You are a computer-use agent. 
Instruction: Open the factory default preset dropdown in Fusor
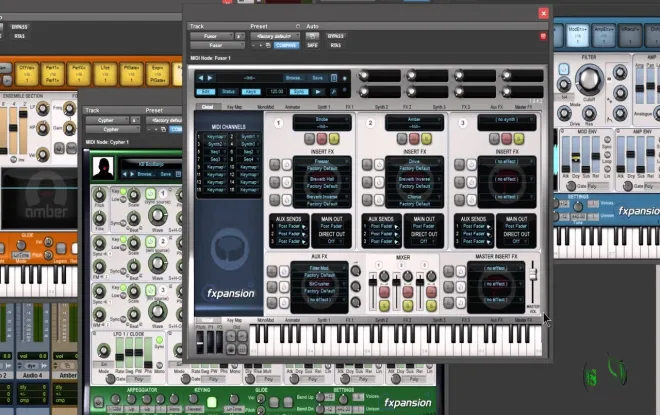(x=274, y=36)
